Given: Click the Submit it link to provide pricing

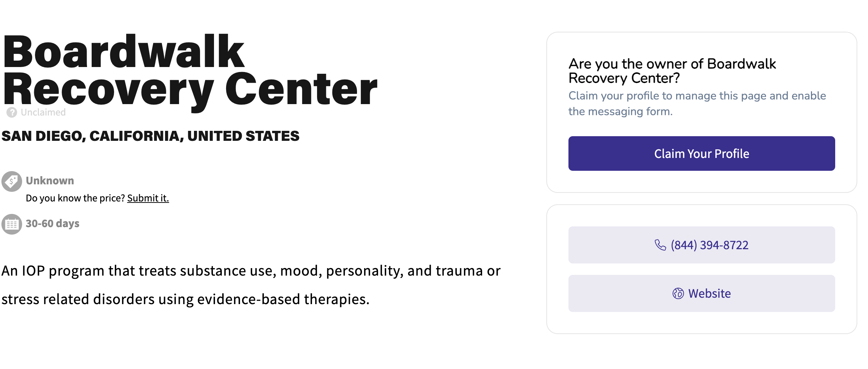Looking at the screenshot, I should point(148,198).
